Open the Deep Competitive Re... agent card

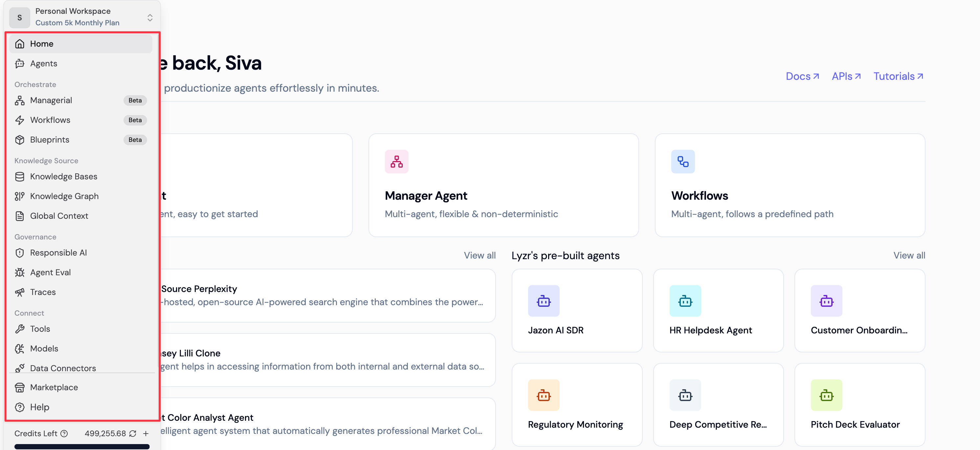pos(718,405)
